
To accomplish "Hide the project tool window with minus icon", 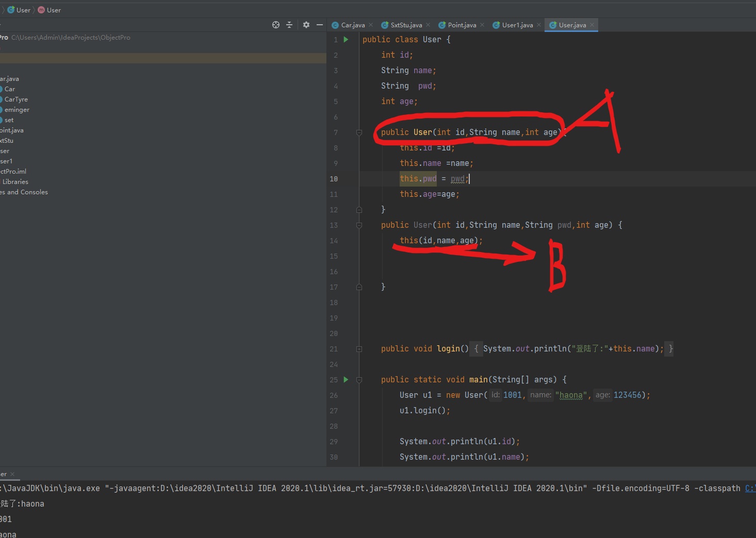I will [x=320, y=25].
